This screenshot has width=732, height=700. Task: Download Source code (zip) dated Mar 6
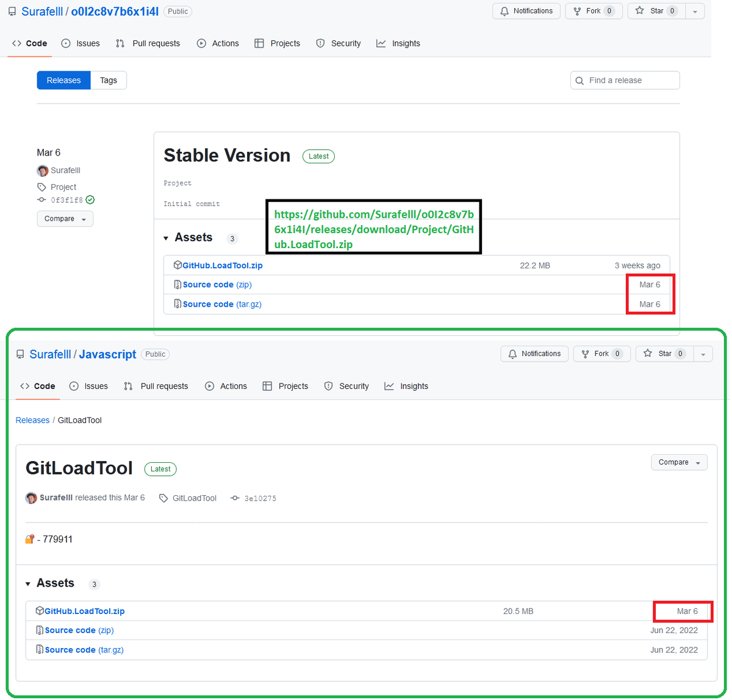[x=217, y=285]
